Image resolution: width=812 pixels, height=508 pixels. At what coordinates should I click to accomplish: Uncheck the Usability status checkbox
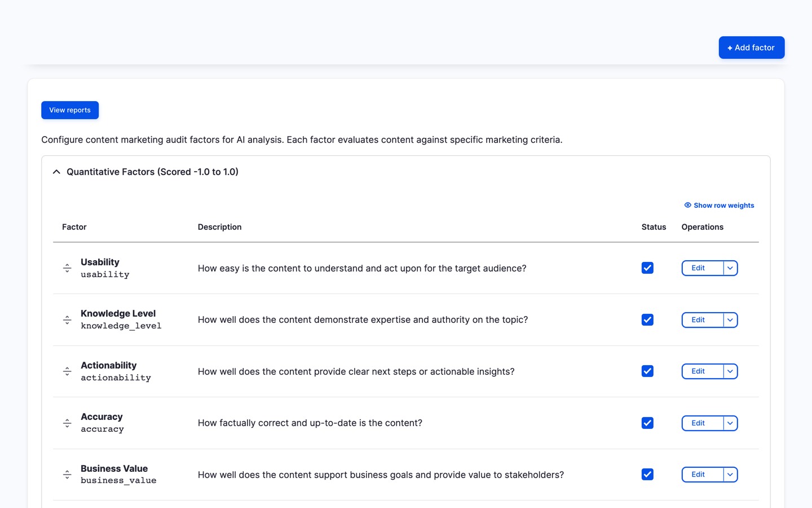[x=647, y=268]
